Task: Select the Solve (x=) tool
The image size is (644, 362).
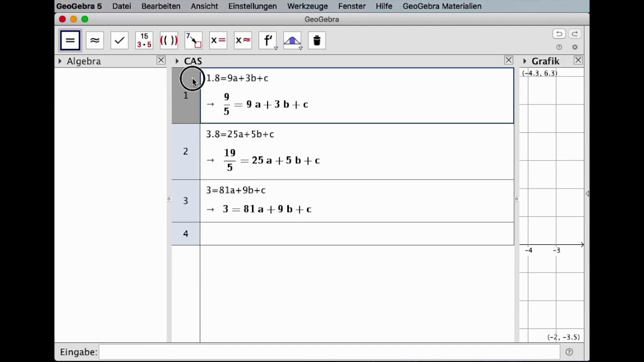Action: (x=218, y=41)
